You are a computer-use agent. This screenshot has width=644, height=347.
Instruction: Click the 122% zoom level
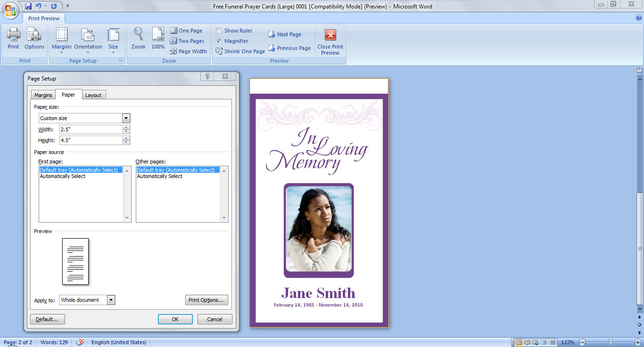(x=568, y=342)
